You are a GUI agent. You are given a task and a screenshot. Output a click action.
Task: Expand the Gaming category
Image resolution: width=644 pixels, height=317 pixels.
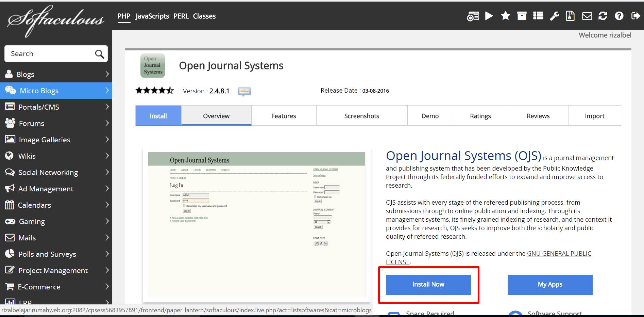click(x=56, y=221)
